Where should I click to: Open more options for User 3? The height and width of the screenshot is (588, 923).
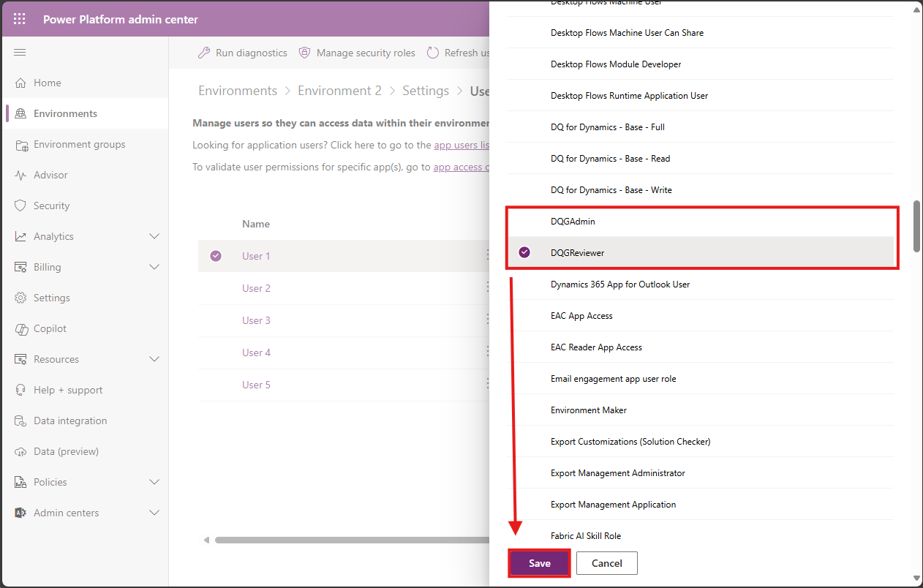pos(488,320)
